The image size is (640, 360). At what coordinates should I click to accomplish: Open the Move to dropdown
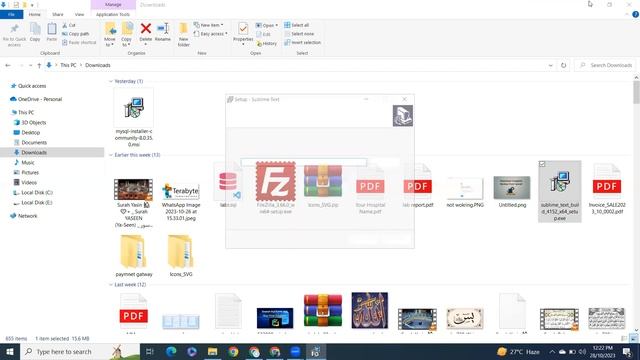point(110,42)
